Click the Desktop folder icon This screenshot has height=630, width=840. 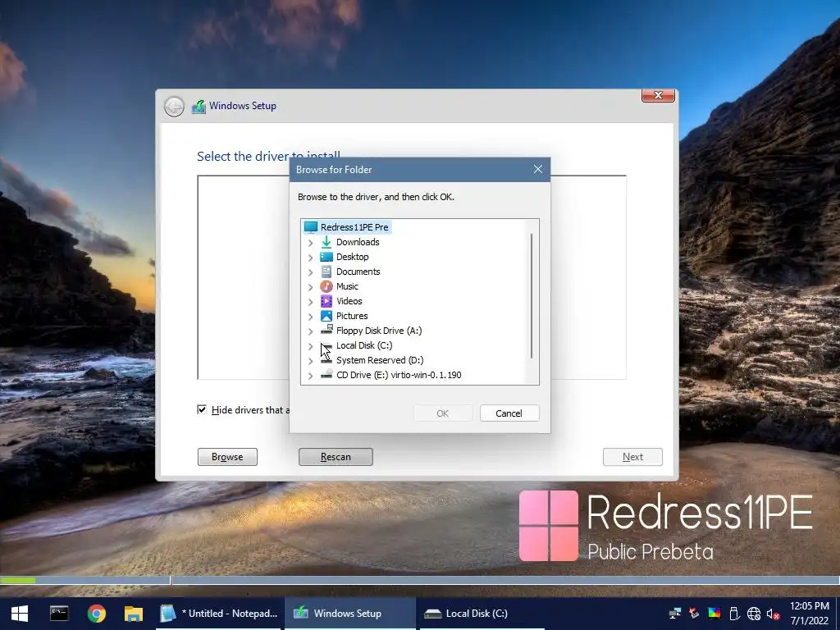326,257
